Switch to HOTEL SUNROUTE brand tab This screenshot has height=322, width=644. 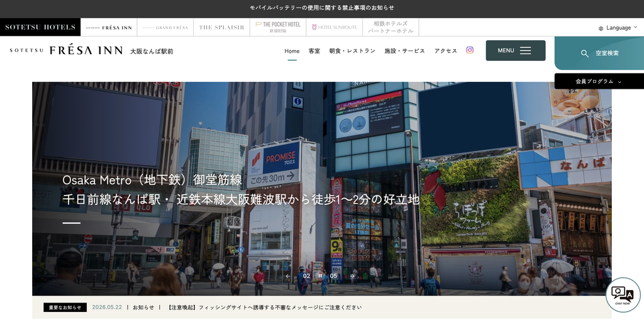pos(334,27)
